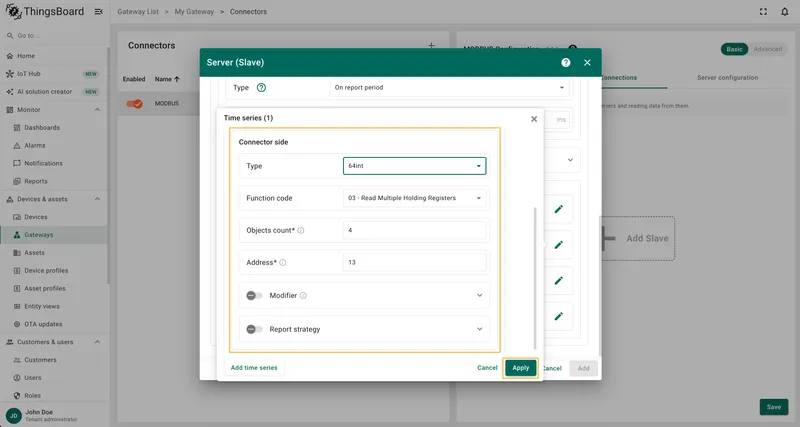Click the Objects count input field
The width and height of the screenshot is (800, 427).
tap(414, 230)
